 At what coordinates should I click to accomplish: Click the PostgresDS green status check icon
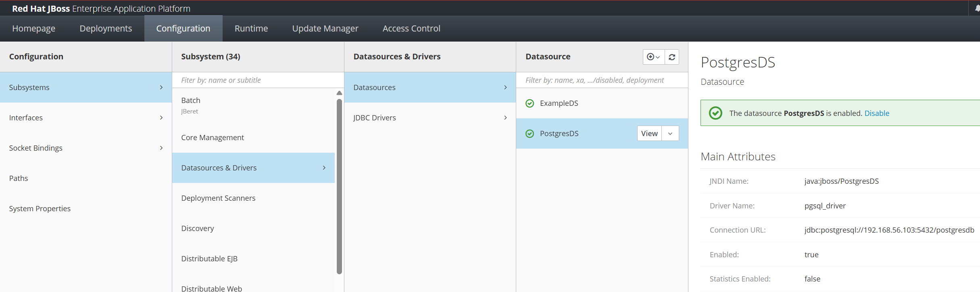point(530,134)
